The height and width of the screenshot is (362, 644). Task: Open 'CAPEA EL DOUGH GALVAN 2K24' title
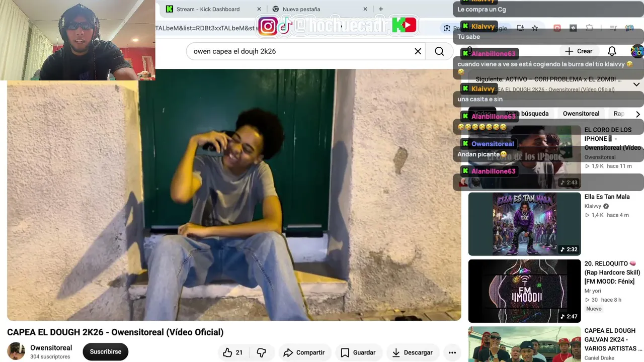tap(613, 339)
